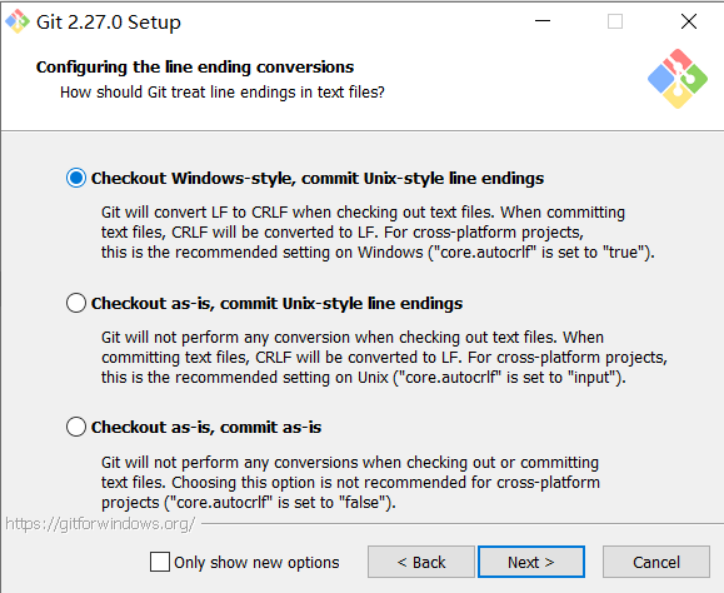Click the description mentioning core.autocrlf set to "false"

(350, 482)
